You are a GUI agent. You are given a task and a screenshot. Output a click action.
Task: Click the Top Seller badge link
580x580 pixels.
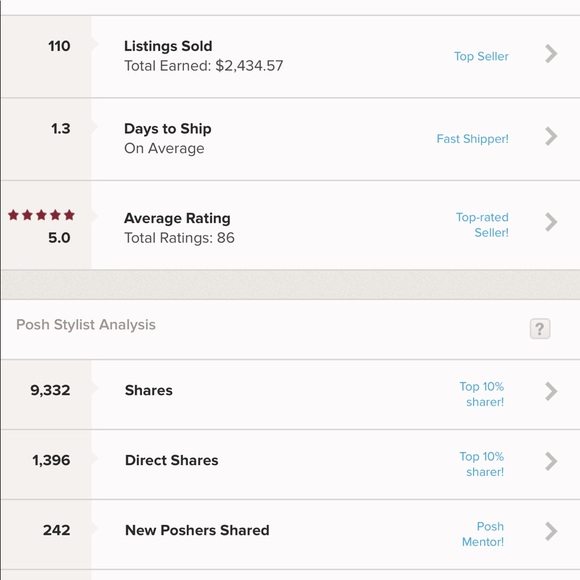[481, 56]
